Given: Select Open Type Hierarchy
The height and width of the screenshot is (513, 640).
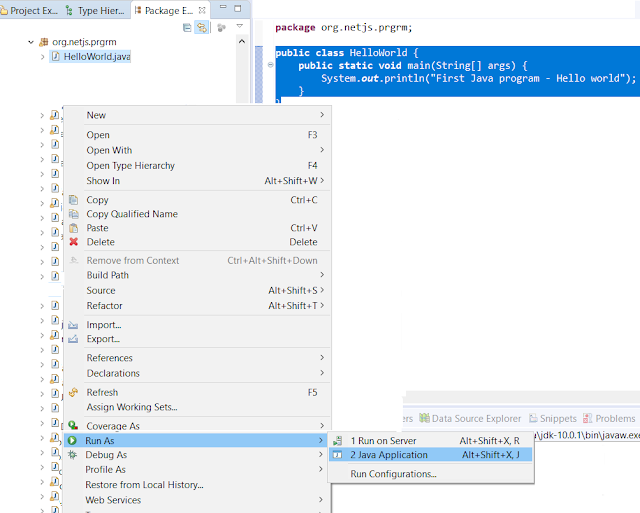Looking at the screenshot, I should click(197, 166).
